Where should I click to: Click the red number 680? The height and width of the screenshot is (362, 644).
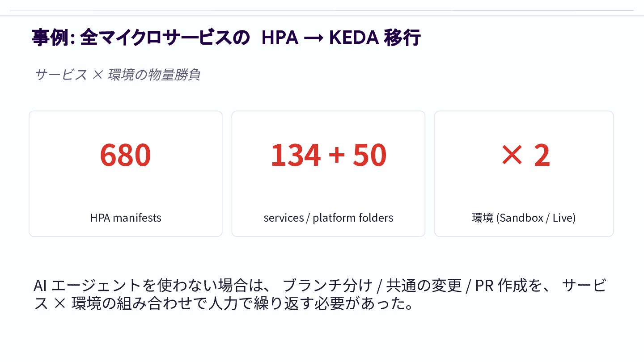[125, 155]
